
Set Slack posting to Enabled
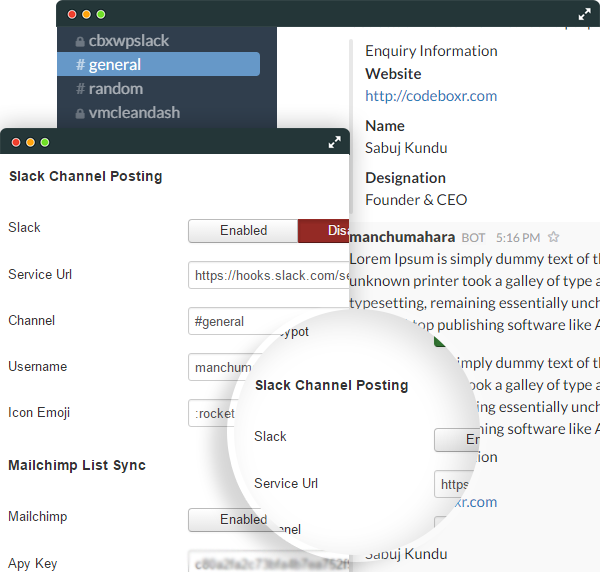[x=243, y=231]
